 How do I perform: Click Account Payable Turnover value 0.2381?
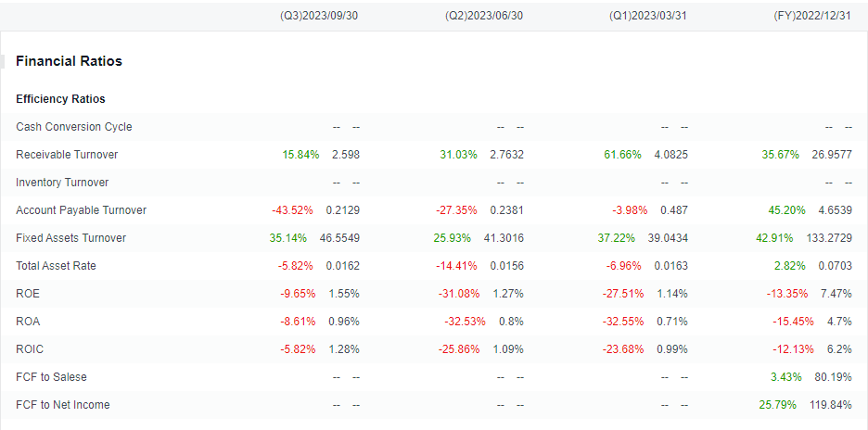(x=507, y=210)
